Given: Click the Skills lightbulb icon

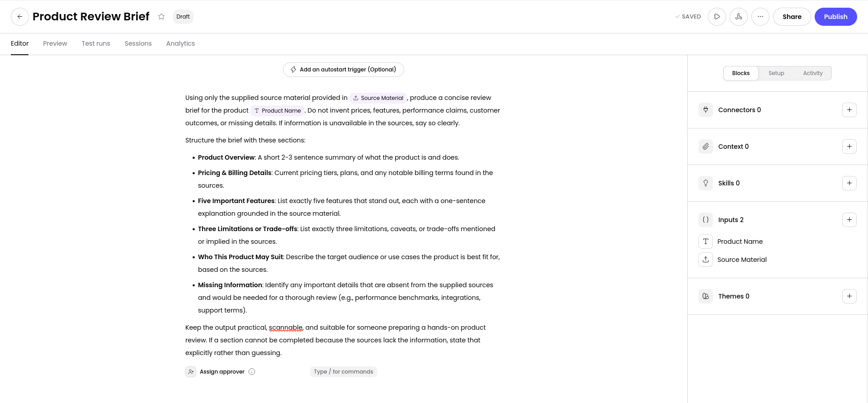Looking at the screenshot, I should point(706,183).
